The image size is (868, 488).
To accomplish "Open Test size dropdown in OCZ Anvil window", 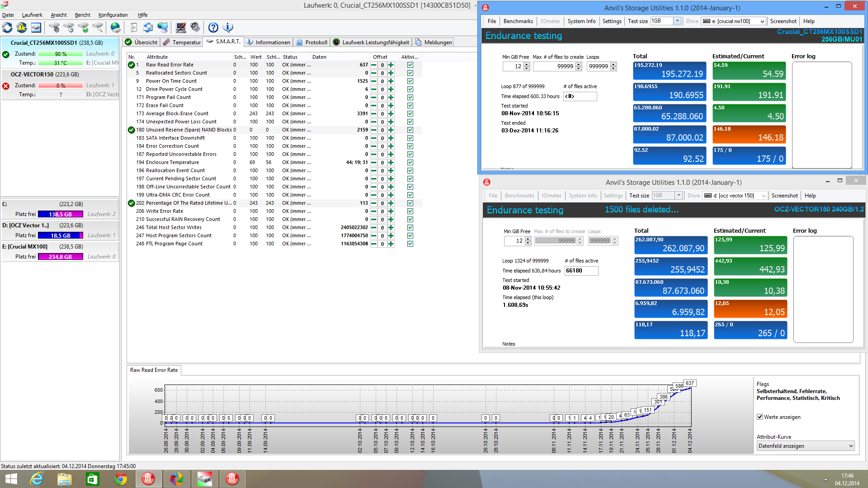I will [x=679, y=196].
